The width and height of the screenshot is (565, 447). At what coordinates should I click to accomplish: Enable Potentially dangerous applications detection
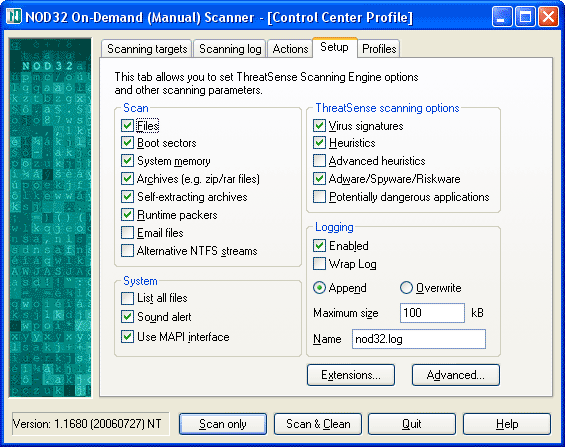(319, 197)
